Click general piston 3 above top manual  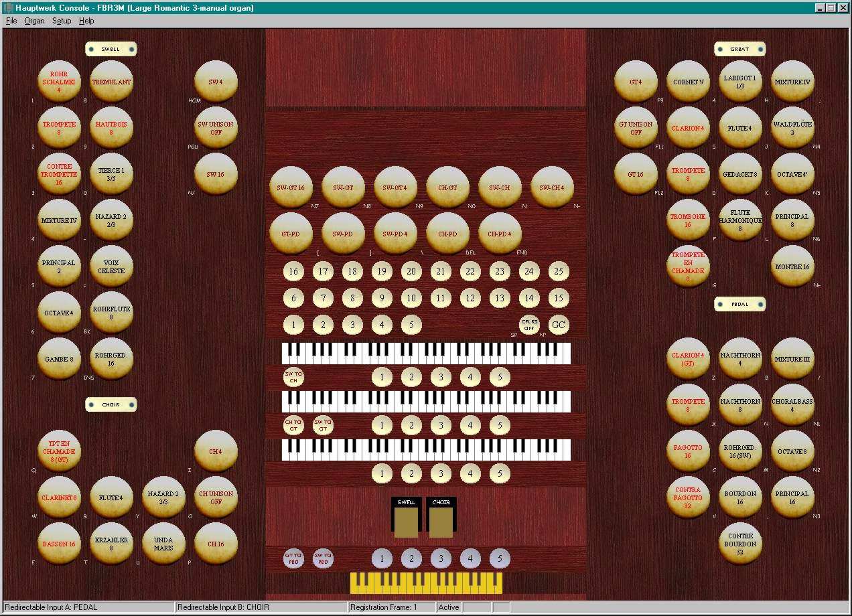tap(352, 325)
